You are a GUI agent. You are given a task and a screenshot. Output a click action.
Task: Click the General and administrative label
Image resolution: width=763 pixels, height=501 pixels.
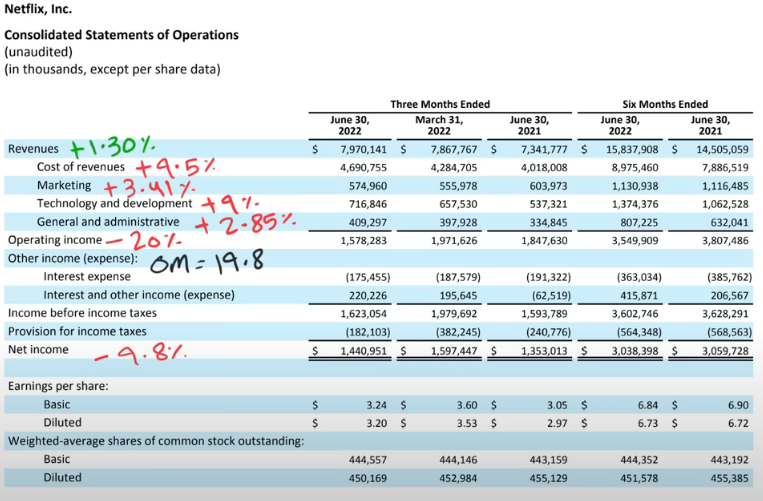point(108,222)
